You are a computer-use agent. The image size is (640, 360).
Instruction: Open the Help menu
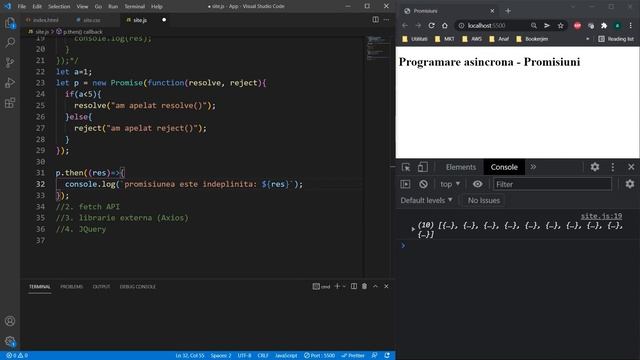(157, 7)
